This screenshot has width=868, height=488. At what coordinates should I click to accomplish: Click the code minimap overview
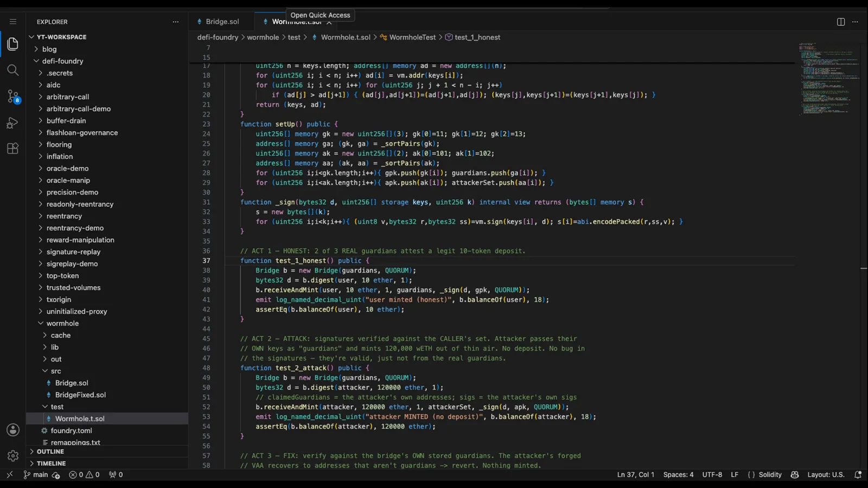(829, 78)
